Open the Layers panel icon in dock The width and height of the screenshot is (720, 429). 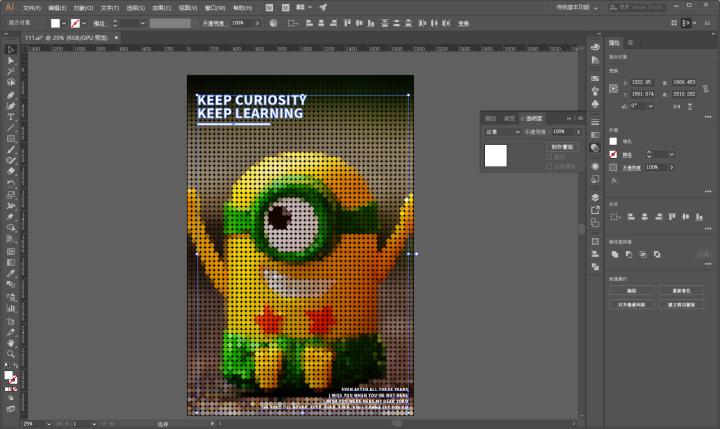pos(595,197)
